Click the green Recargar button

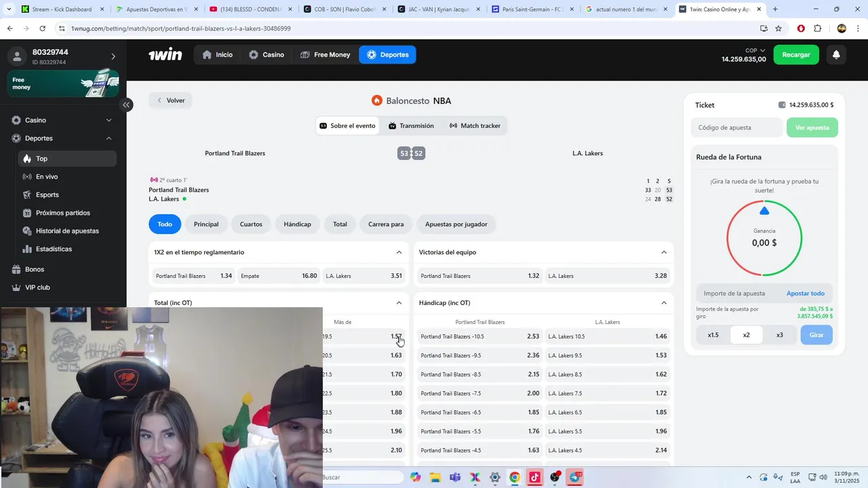coord(796,55)
